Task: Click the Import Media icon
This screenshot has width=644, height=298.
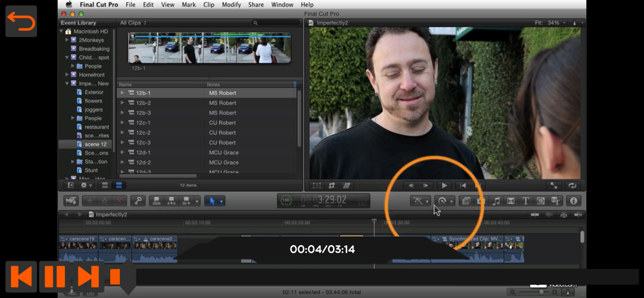Action: 71,201
